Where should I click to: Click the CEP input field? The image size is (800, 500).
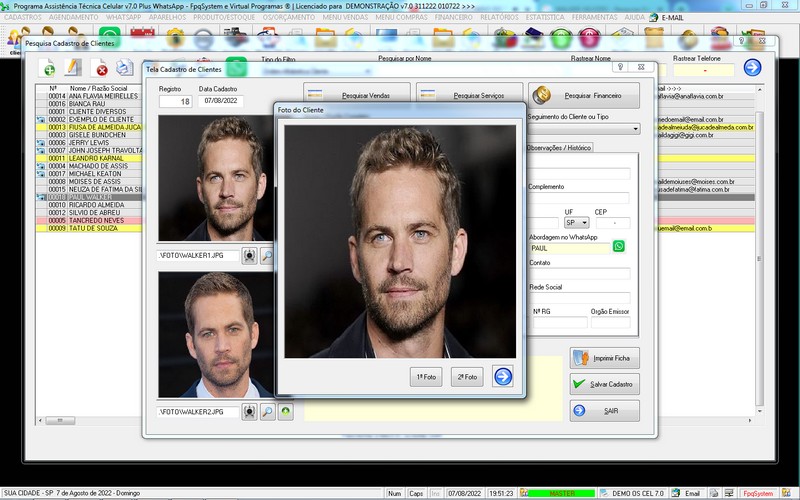coord(613,223)
